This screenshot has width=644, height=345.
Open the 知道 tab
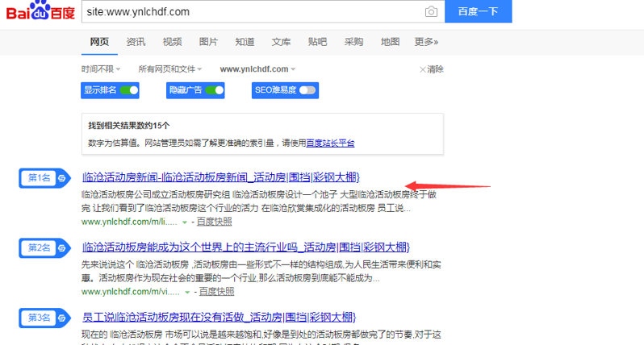[x=245, y=42]
